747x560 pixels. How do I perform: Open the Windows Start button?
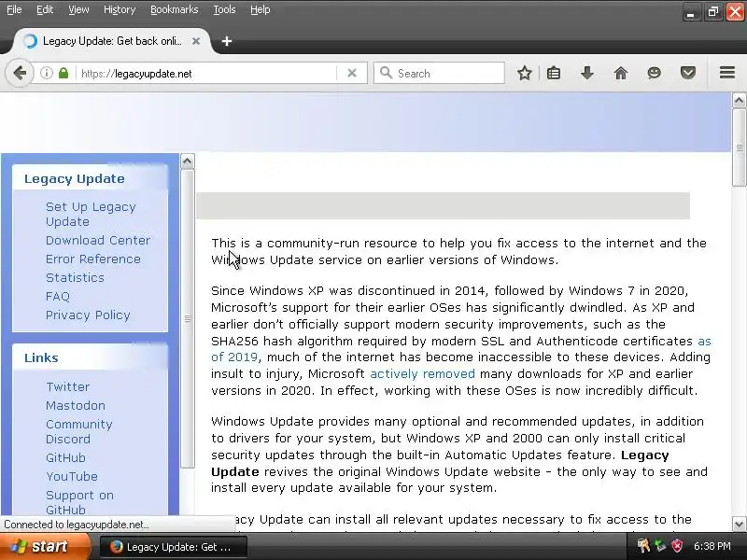click(44, 547)
